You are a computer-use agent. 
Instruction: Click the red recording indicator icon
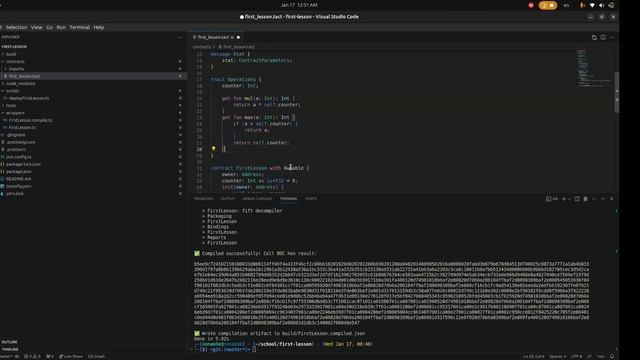[x=531, y=5]
